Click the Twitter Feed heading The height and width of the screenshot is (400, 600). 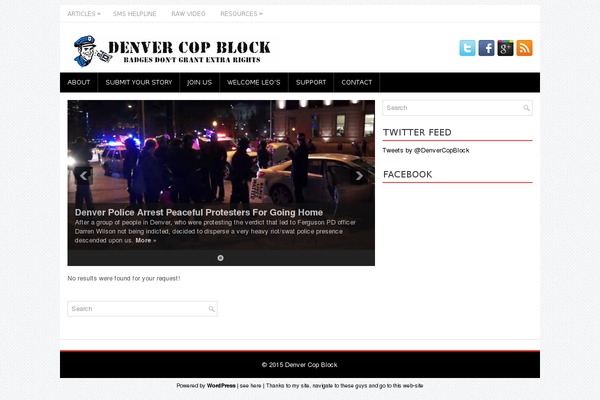click(x=417, y=132)
